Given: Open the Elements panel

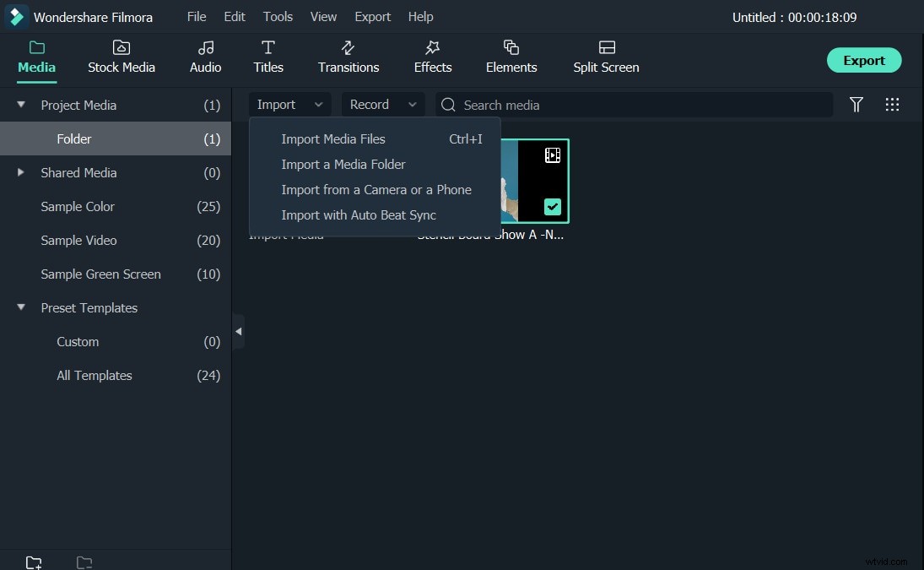Looking at the screenshot, I should click(511, 57).
